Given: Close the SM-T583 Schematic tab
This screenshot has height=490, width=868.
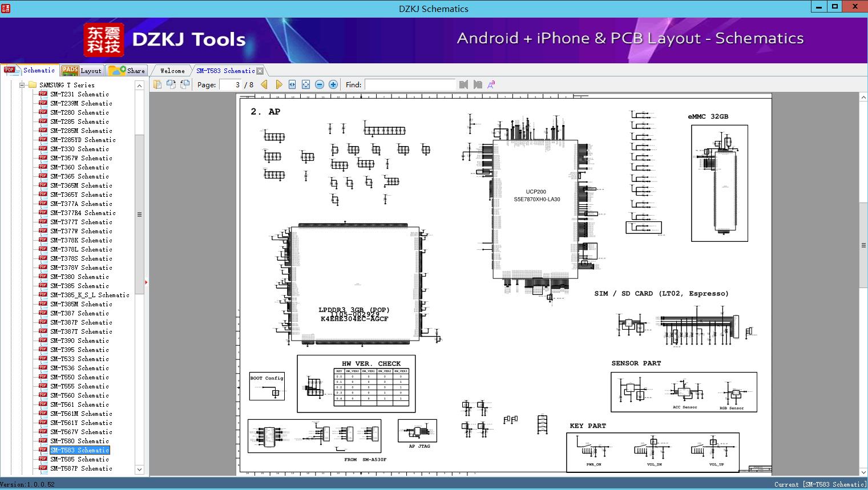Looking at the screenshot, I should coord(260,71).
